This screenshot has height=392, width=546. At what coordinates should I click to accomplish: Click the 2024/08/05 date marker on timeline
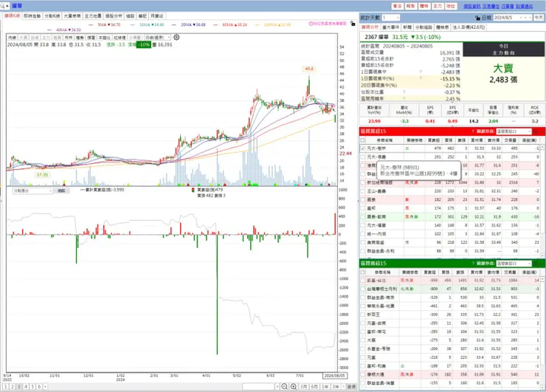pos(334,376)
